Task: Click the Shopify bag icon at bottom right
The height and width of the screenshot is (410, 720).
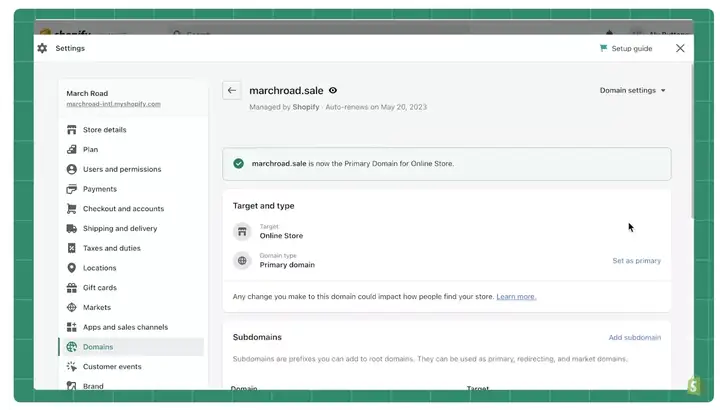Action: [x=694, y=386]
